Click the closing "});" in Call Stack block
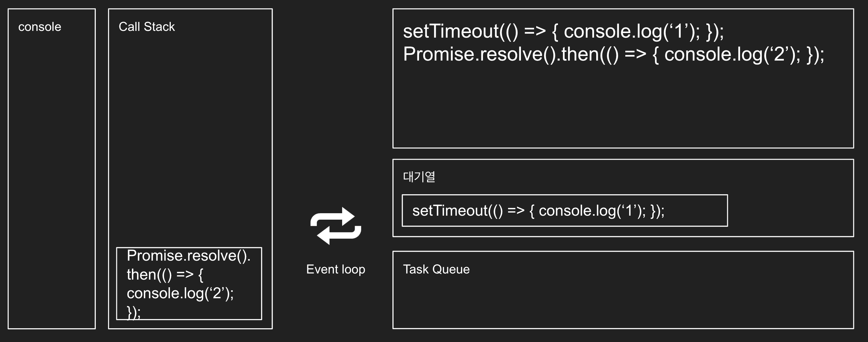This screenshot has height=342, width=868. (133, 312)
